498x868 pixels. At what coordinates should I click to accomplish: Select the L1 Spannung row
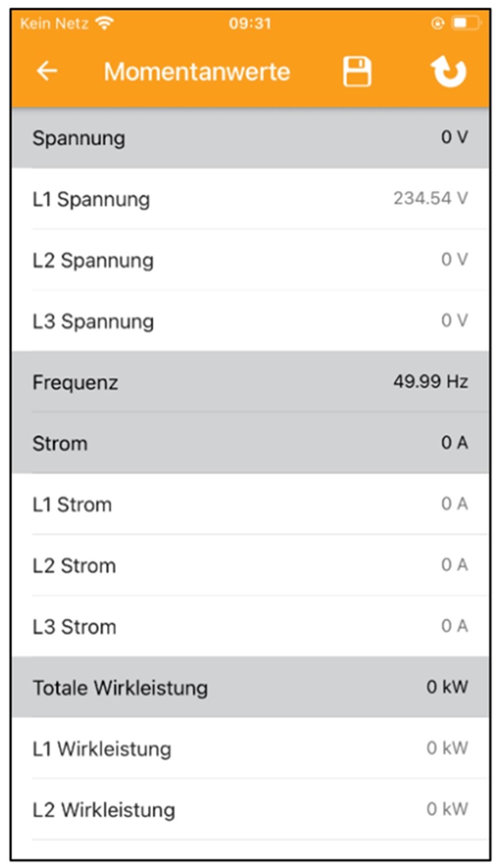[x=250, y=199]
